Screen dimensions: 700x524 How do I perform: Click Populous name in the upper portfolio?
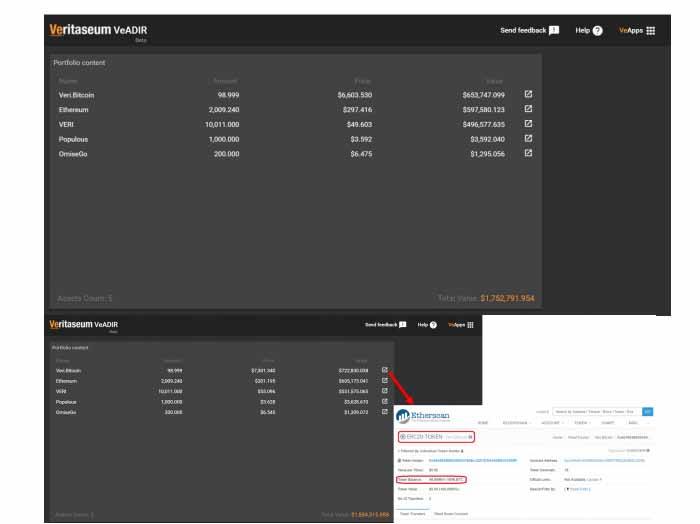[73, 139]
